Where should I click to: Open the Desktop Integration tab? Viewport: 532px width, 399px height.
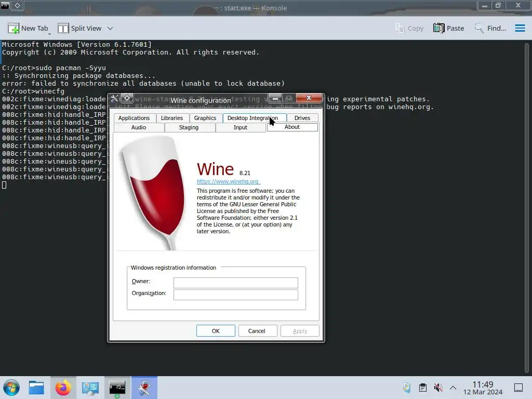(x=253, y=118)
